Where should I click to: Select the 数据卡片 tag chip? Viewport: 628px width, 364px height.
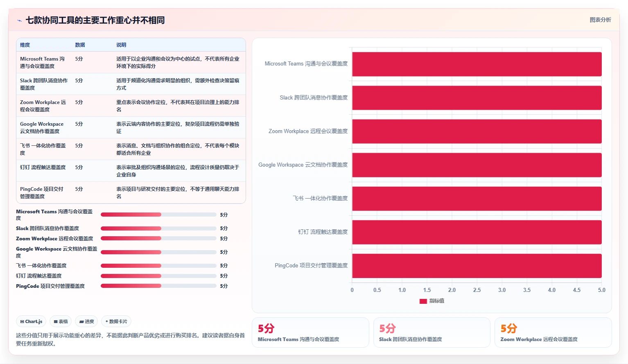pos(116,321)
